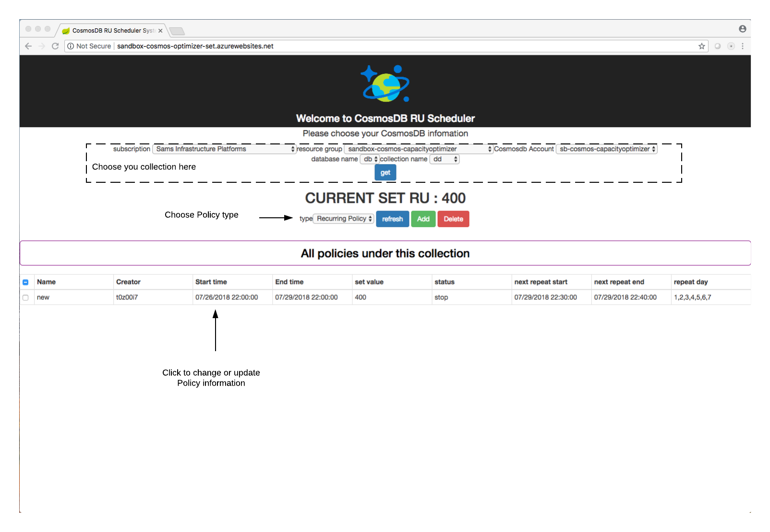Choose a policy type from the dropdown
The image size is (770, 532).
[x=343, y=219]
